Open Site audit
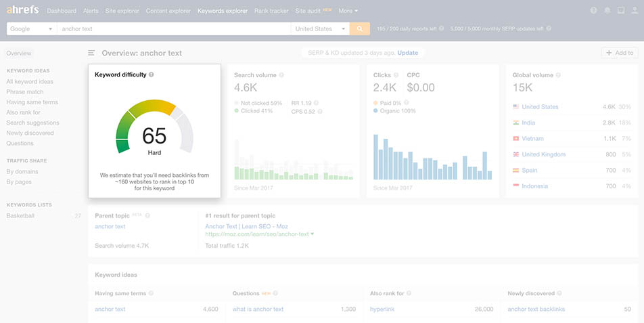The height and width of the screenshot is (323, 644). tap(308, 11)
